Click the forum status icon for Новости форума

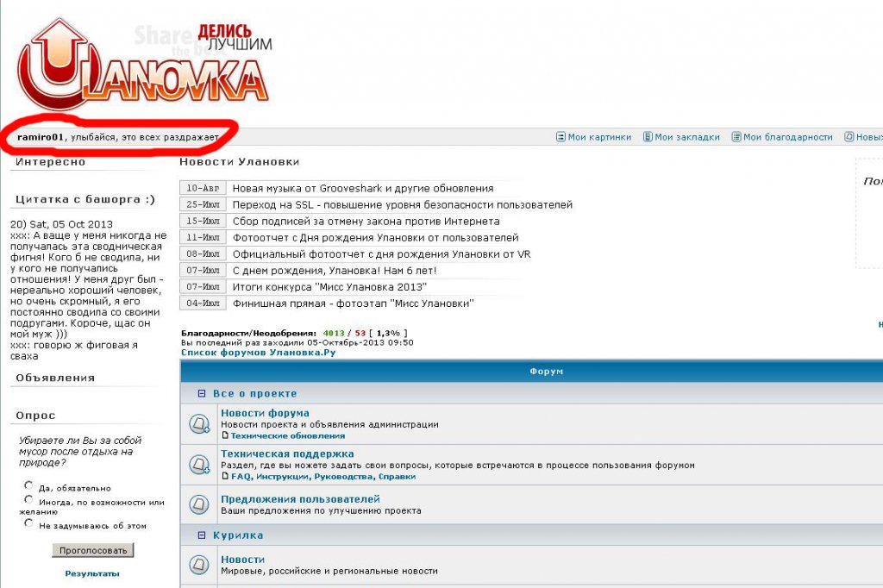(x=199, y=424)
